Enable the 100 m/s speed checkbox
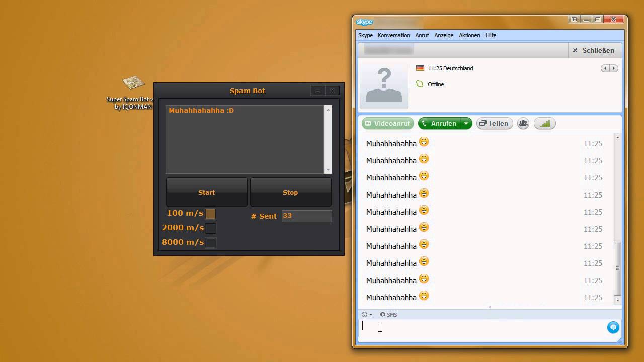The image size is (644, 362). click(210, 214)
